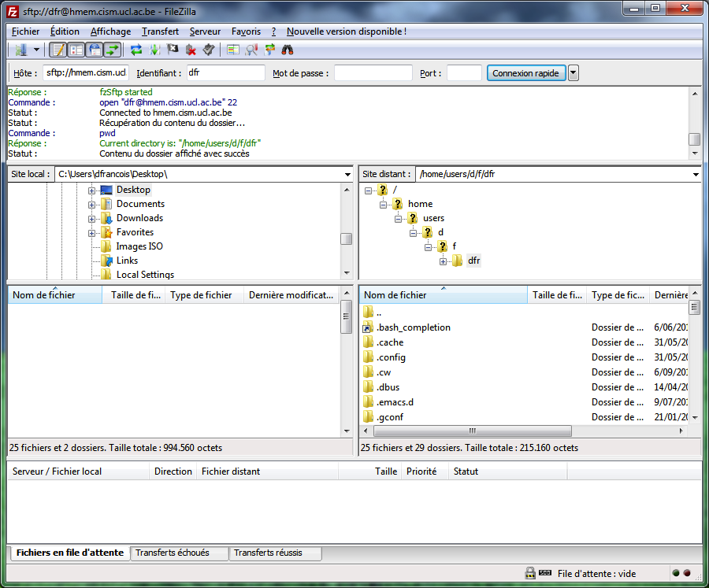
Task: Click the Identifiant input field
Action: point(225,72)
